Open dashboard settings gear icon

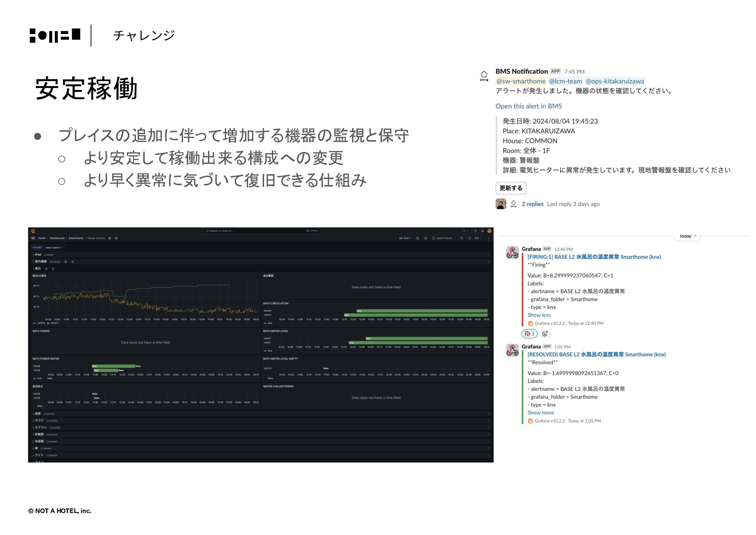point(425,238)
